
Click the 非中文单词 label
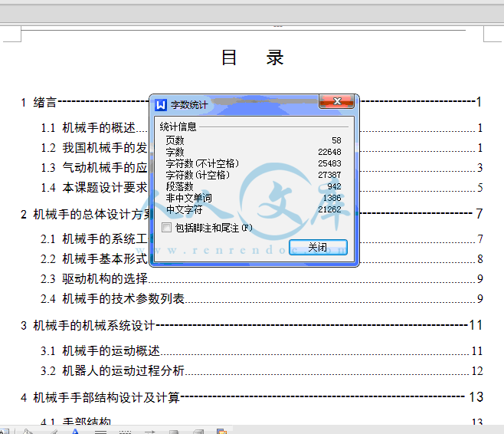[188, 198]
